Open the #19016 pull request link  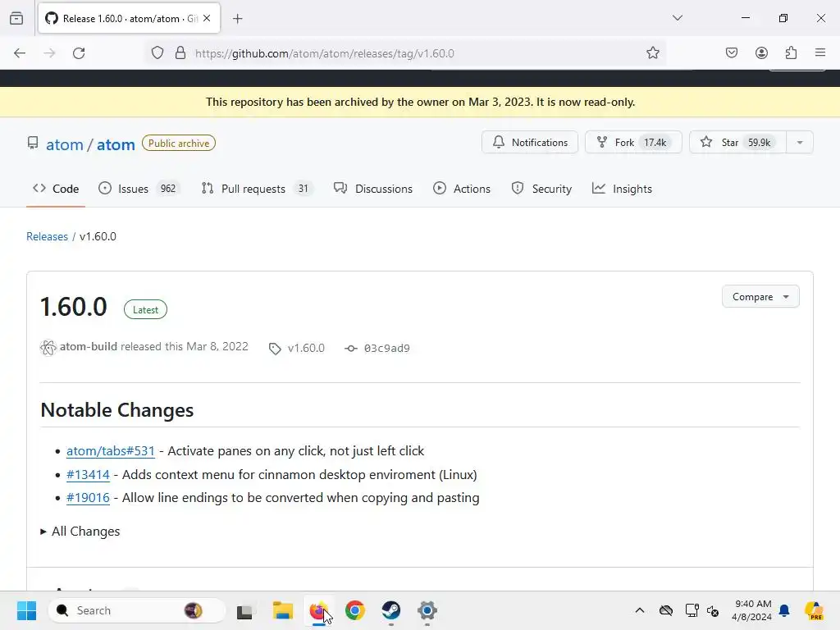(x=88, y=498)
